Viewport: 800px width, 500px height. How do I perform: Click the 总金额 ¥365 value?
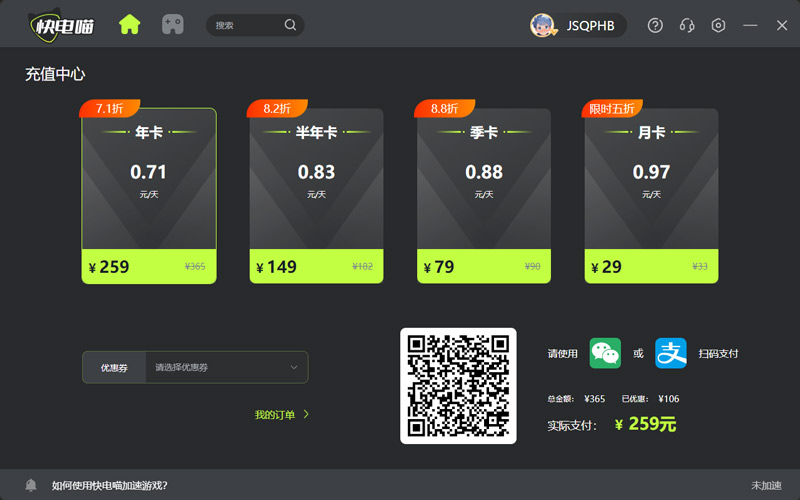[594, 399]
